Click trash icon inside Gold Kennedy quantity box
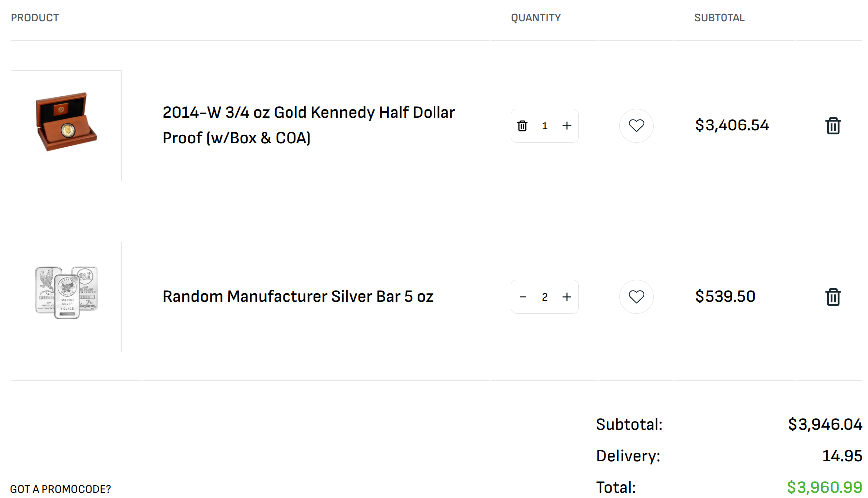The image size is (868, 498). point(522,126)
